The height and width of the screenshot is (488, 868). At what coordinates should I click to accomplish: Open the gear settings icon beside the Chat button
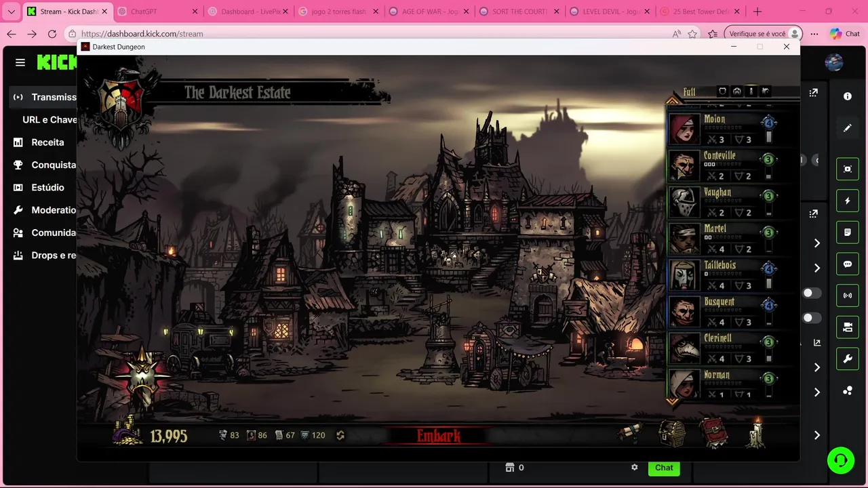635,468
